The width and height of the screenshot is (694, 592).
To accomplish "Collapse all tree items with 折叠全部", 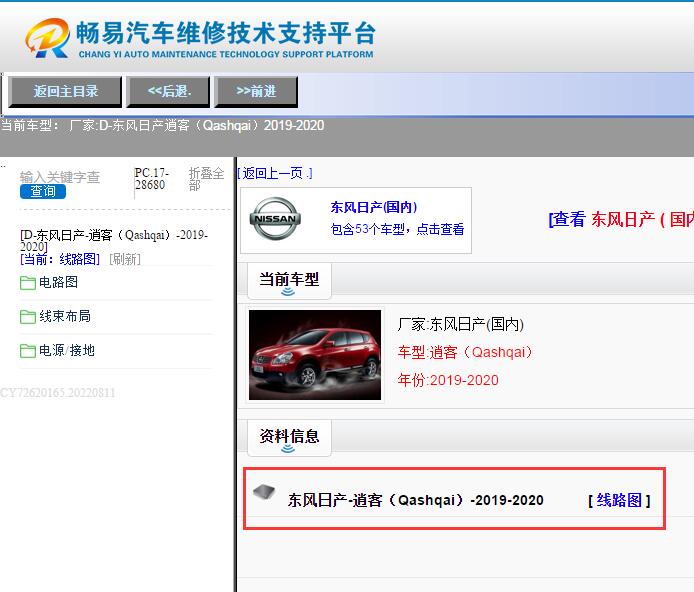I will tap(207, 179).
